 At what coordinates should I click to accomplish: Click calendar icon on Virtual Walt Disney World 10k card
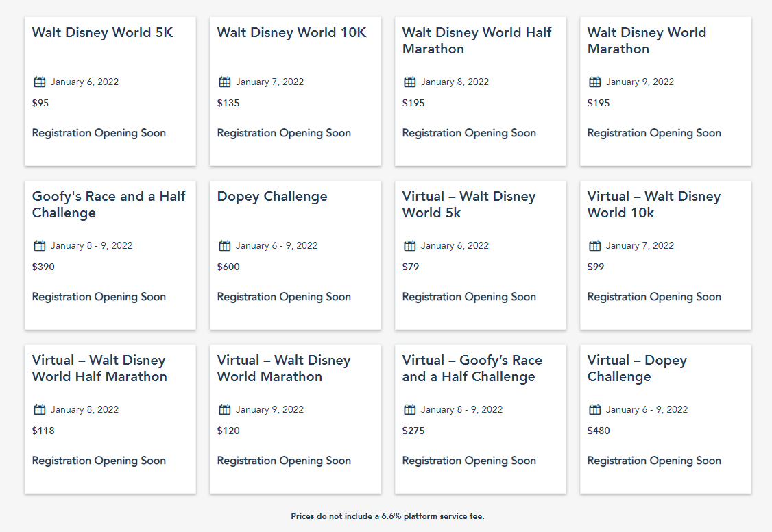595,246
